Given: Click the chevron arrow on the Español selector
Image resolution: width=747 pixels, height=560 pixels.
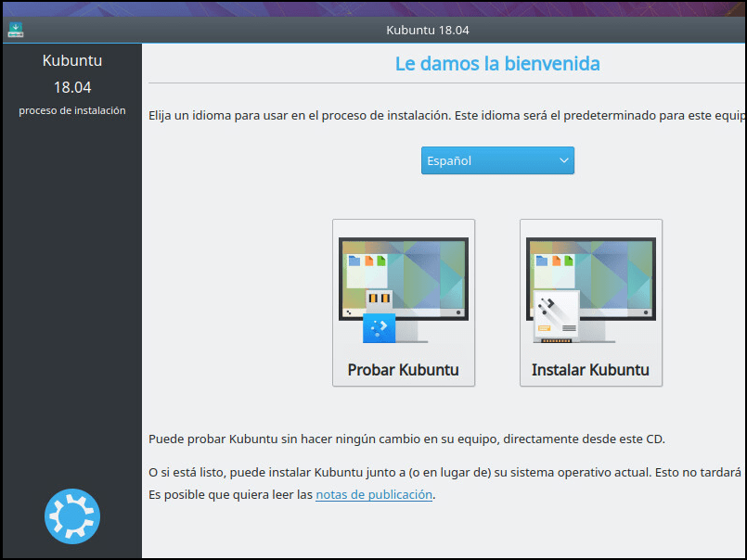Looking at the screenshot, I should coord(563,160).
